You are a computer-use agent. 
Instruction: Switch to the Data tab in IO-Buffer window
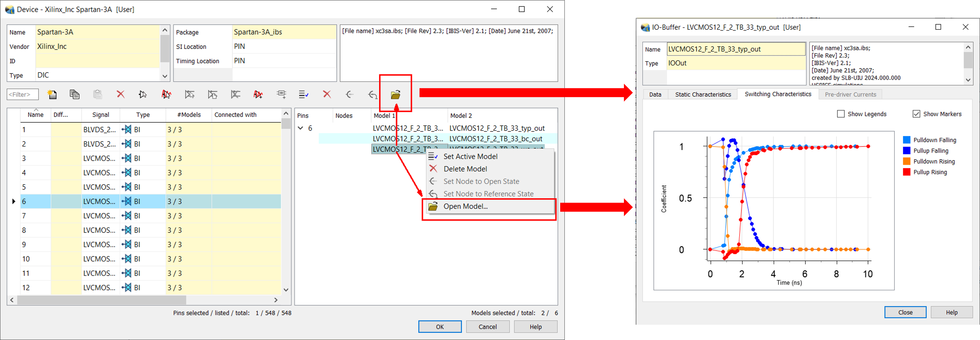pos(655,94)
